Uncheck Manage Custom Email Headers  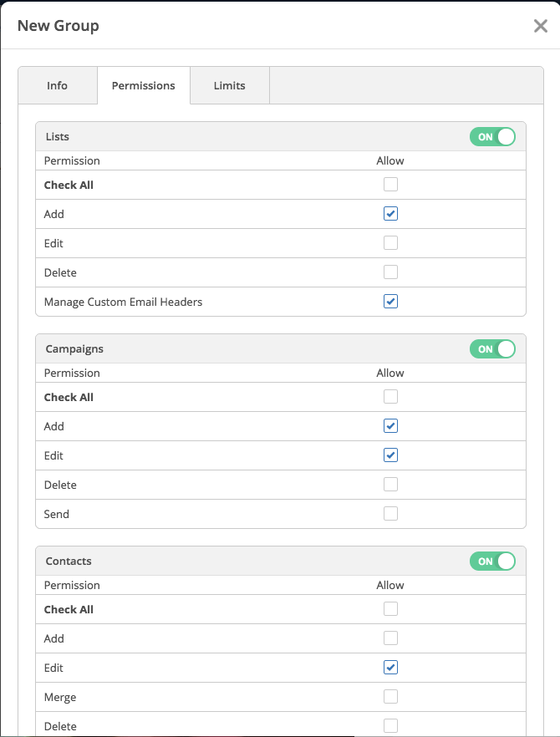[x=390, y=302]
